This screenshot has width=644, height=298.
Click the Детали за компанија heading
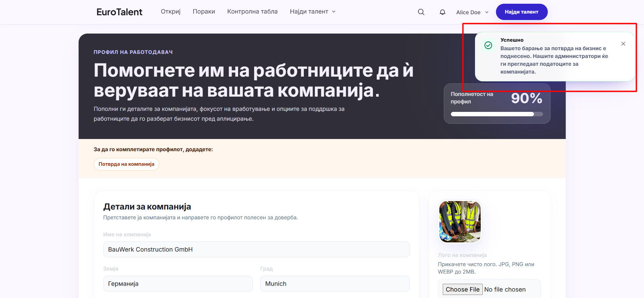pyautogui.click(x=147, y=206)
